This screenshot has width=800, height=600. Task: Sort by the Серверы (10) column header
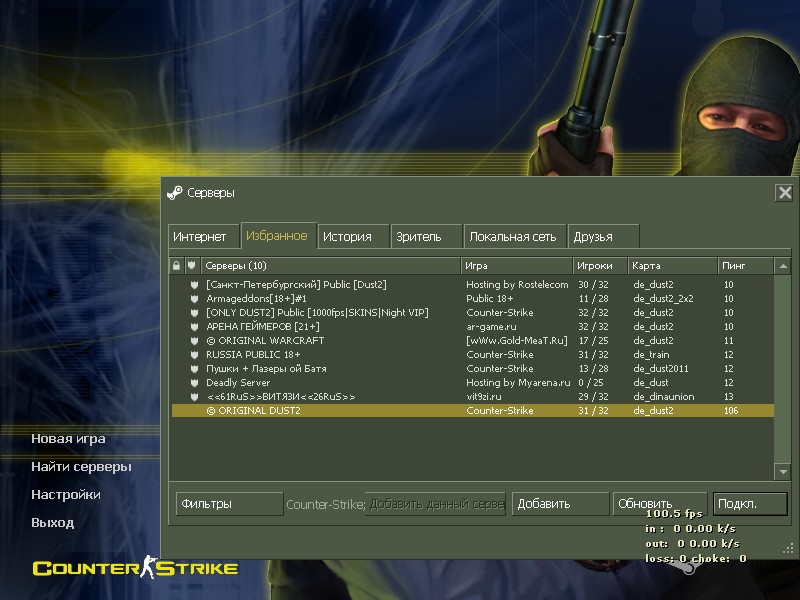(x=331, y=266)
